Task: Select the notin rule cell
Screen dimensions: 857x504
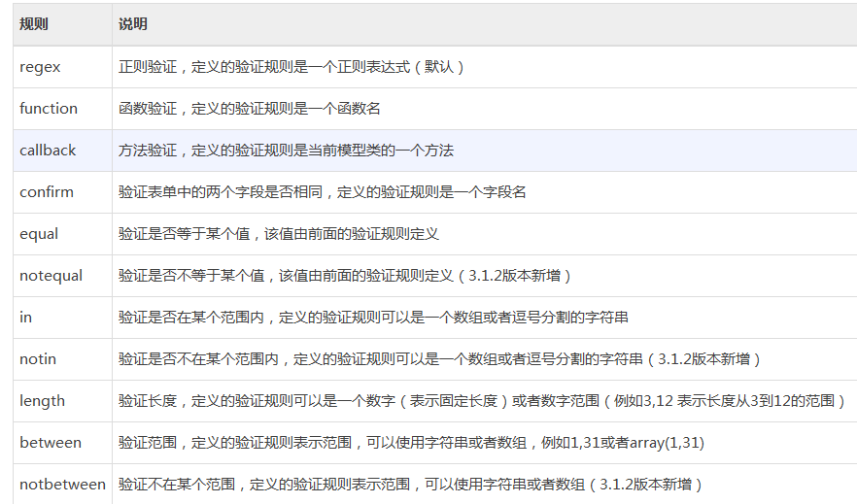Action: 63,359
